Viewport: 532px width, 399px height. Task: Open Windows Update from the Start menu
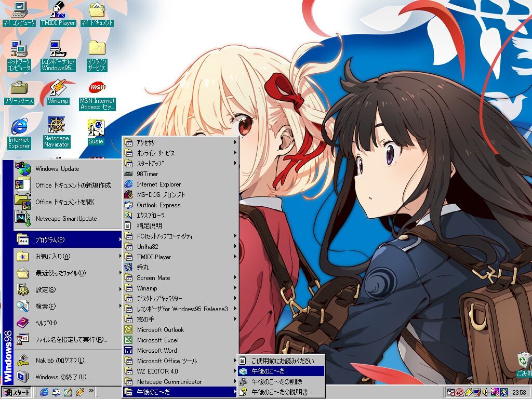(x=68, y=169)
